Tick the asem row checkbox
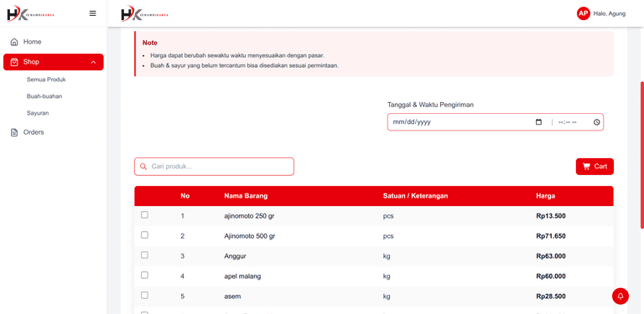This screenshot has width=644, height=314. point(144,295)
